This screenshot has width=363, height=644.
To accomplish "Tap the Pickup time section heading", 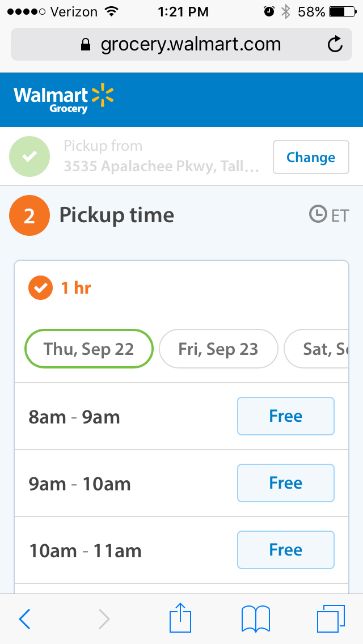I will (117, 215).
